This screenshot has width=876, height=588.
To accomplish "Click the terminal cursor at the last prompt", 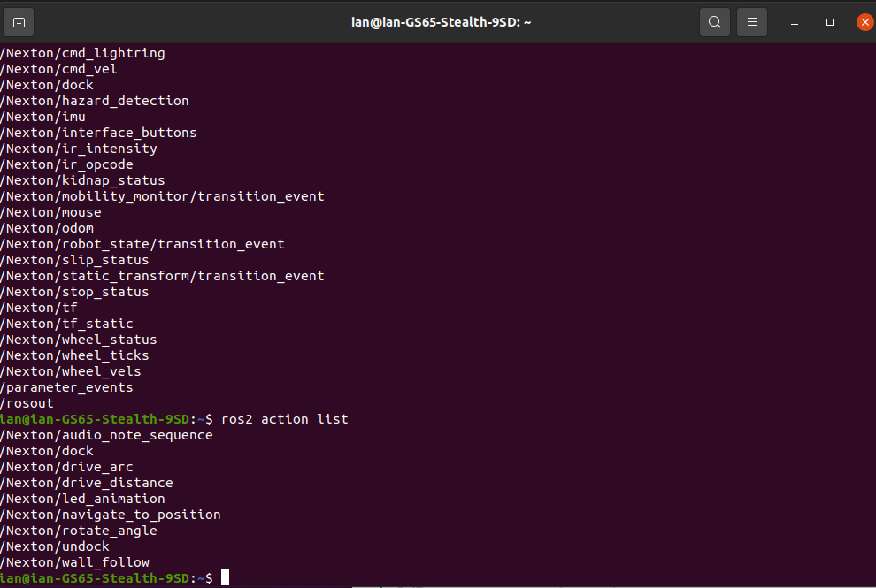I will coord(225,578).
